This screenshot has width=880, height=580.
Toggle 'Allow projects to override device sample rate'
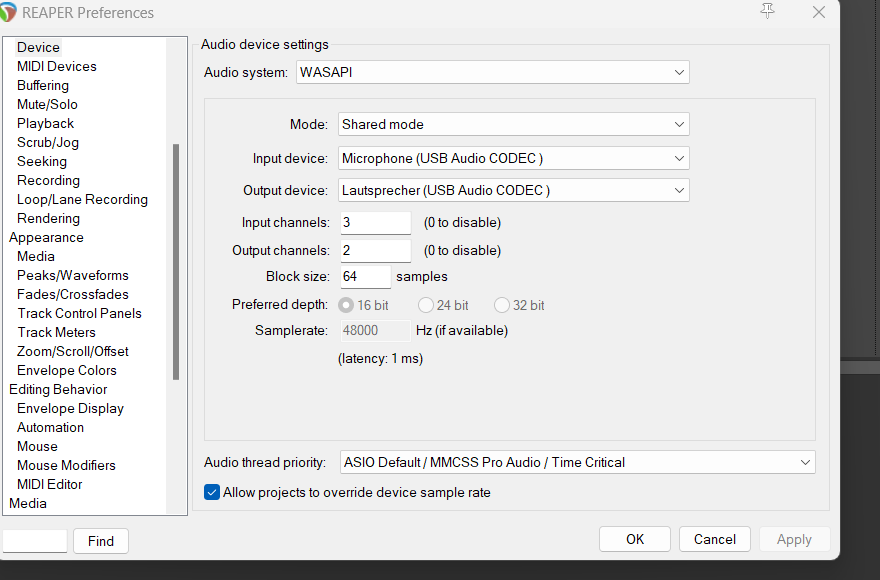[x=212, y=492]
